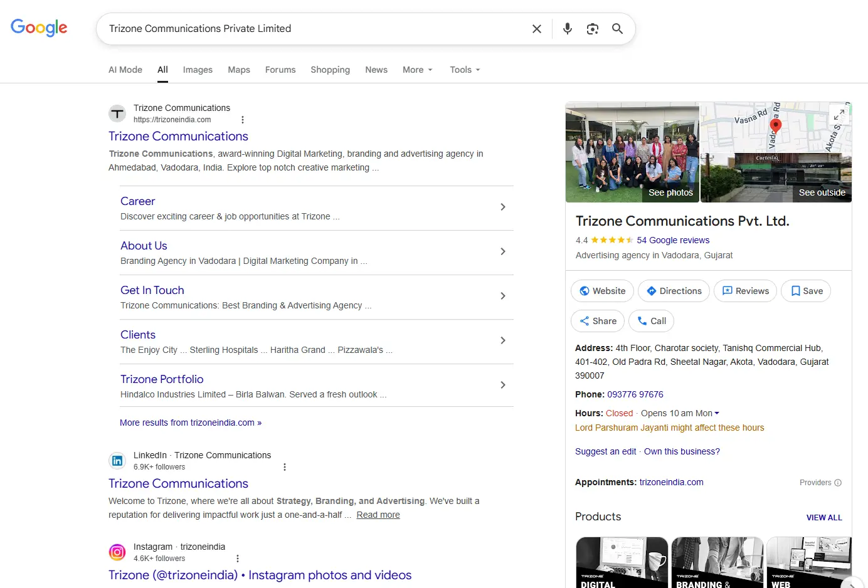Switch to the News tab
868x588 pixels.
point(376,70)
